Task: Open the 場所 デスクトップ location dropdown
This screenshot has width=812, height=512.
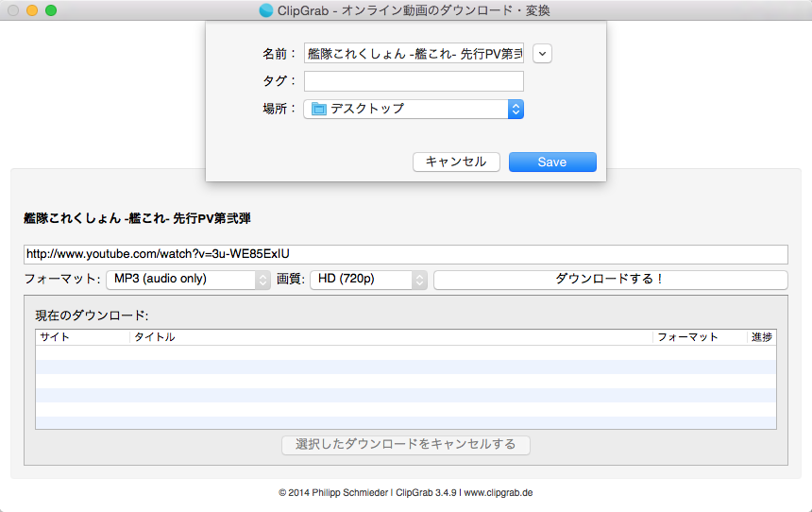Action: pos(414,109)
